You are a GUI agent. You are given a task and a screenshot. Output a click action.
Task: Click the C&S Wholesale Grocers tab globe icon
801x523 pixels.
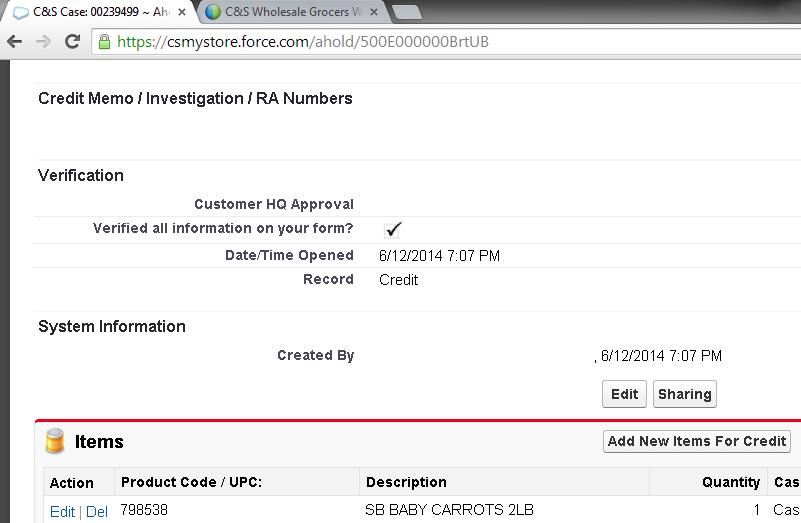[213, 12]
